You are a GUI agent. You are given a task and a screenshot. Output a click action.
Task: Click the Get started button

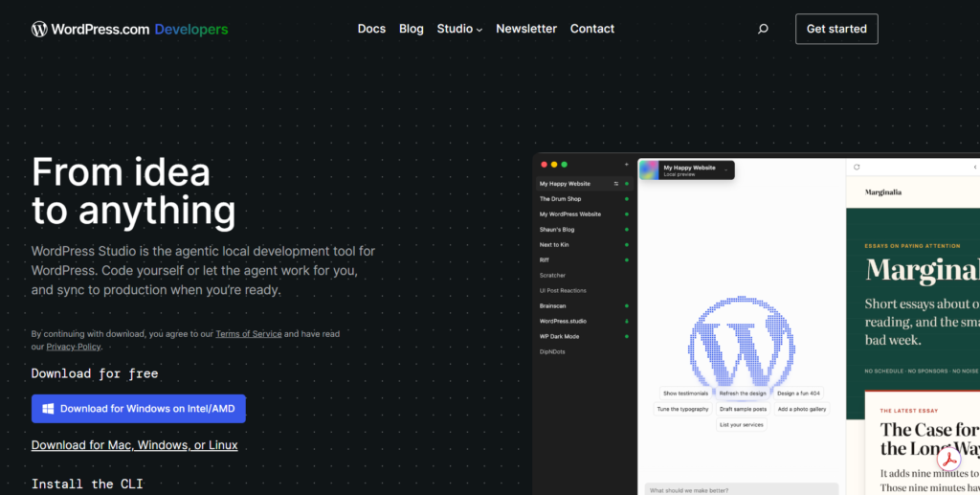coord(836,29)
